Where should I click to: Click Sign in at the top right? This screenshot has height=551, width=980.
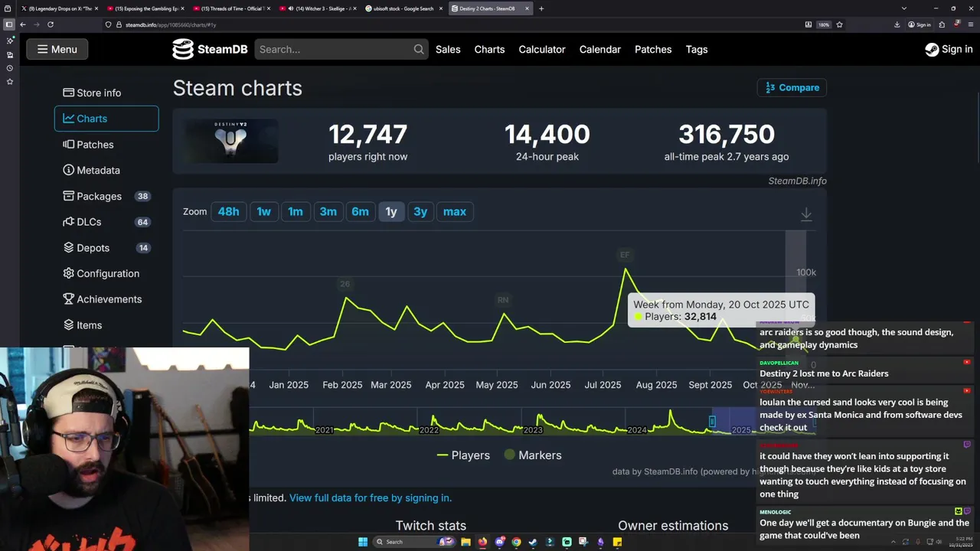(x=949, y=49)
